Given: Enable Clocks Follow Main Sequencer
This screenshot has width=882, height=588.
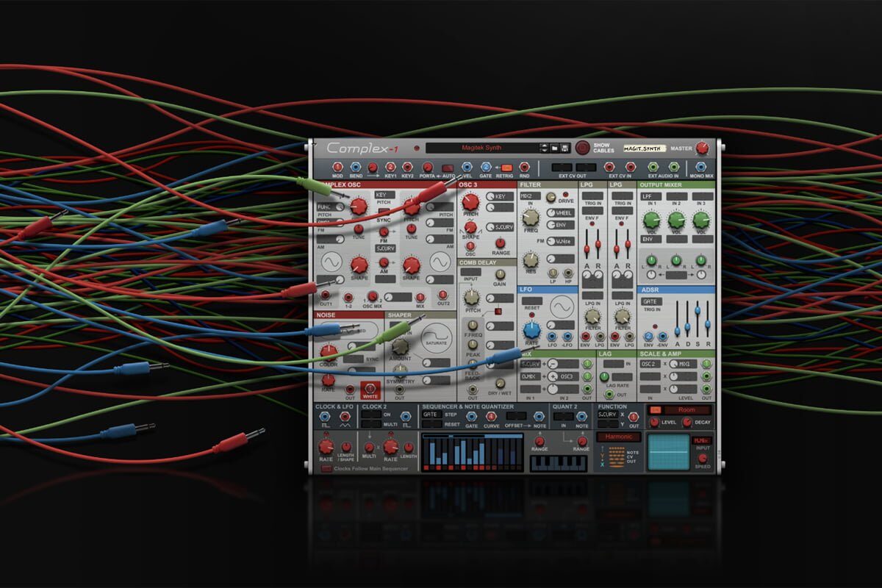Looking at the screenshot, I should [326, 468].
